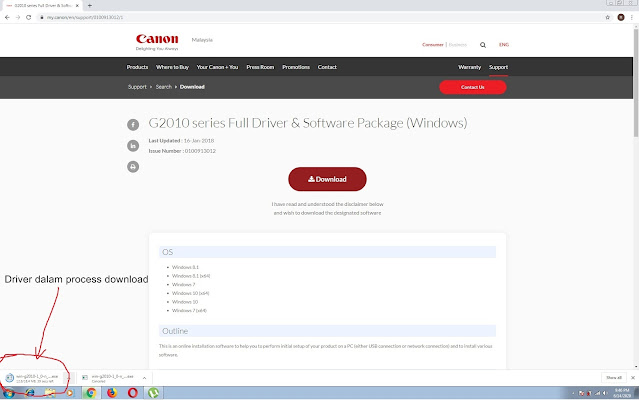This screenshot has height=400, width=639.
Task: Open the in-progress download file item
Action: 33,378
